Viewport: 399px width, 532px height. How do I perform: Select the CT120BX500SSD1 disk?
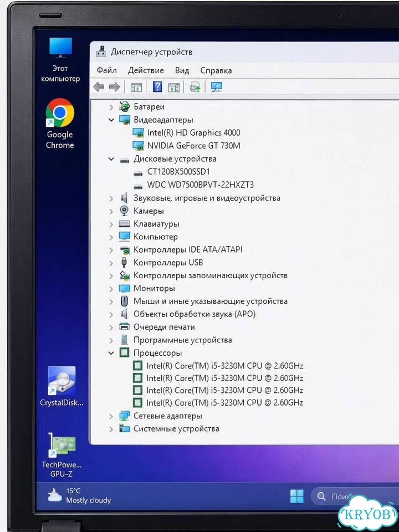[x=178, y=172]
